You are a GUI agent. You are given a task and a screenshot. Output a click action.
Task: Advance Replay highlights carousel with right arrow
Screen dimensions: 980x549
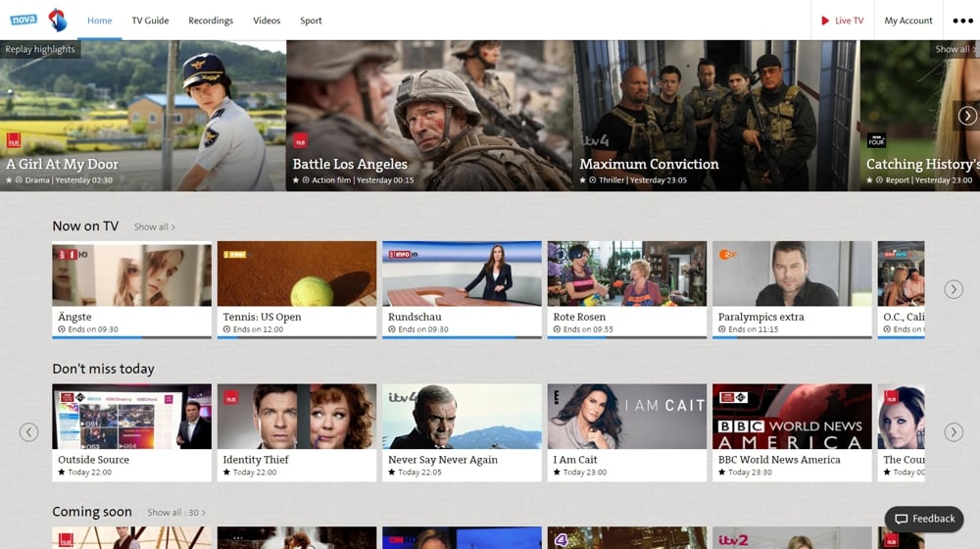click(x=967, y=116)
